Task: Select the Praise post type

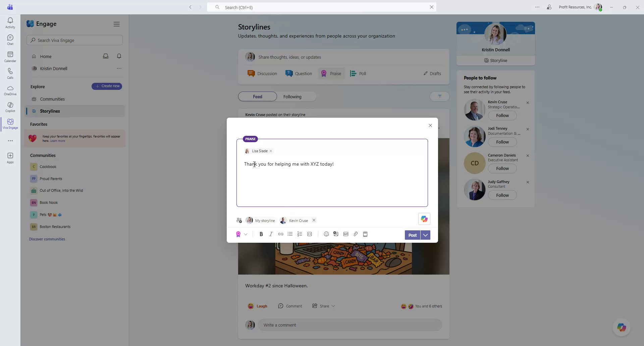Action: click(331, 73)
